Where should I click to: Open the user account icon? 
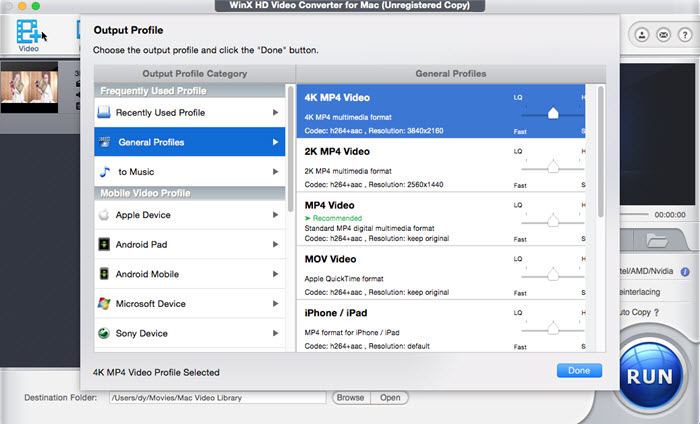(x=642, y=35)
